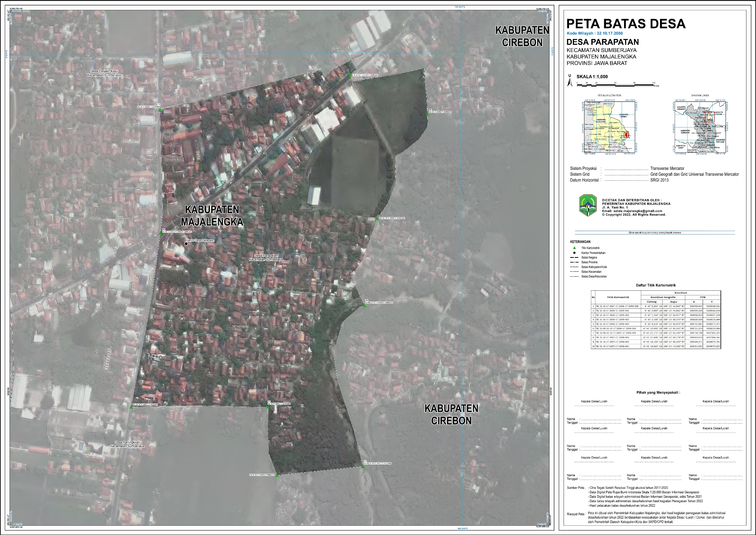The image size is (756, 535).
Task: Click the Pihak yang Menyepakati heading
Action: point(658,392)
